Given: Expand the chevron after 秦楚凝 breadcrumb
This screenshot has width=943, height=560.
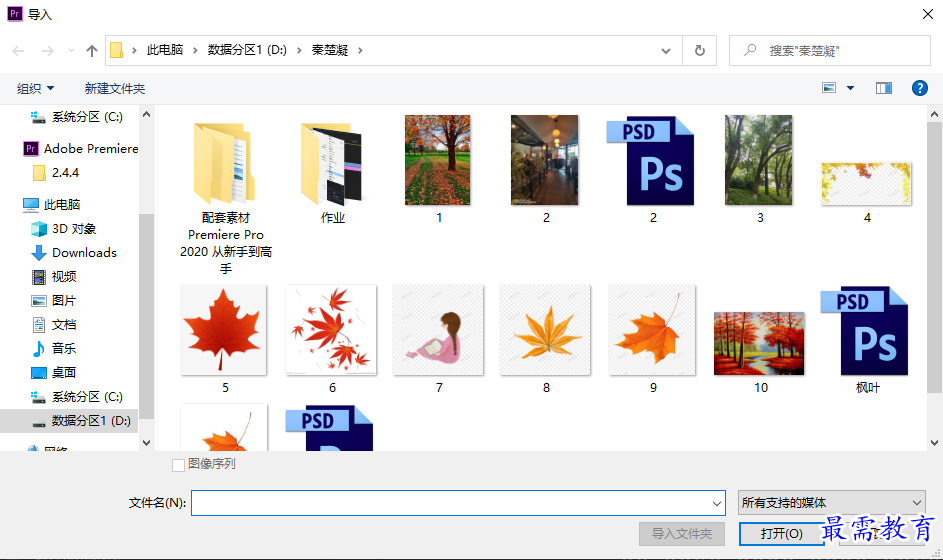Looking at the screenshot, I should (360, 51).
